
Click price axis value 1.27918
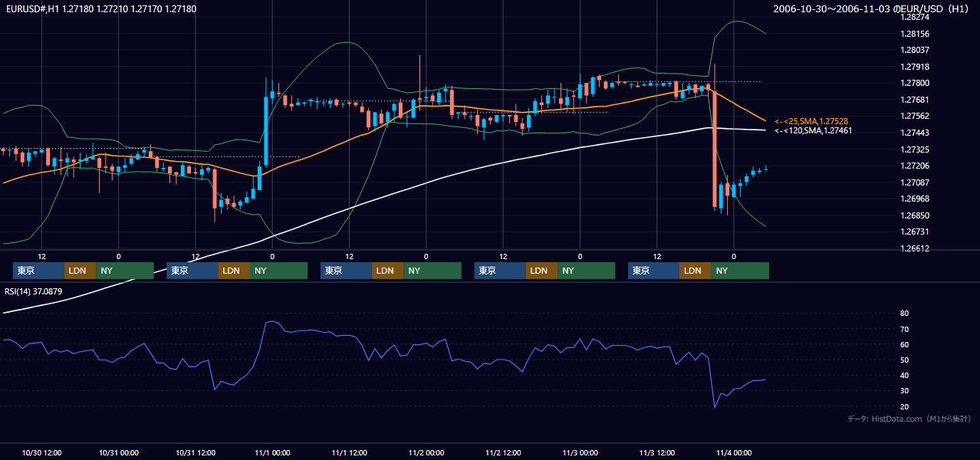916,67
